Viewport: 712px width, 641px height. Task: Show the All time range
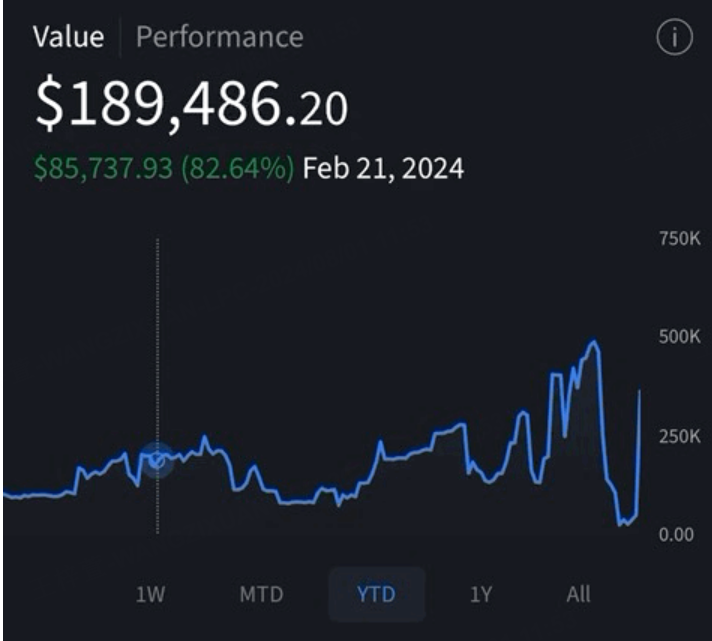tap(578, 594)
